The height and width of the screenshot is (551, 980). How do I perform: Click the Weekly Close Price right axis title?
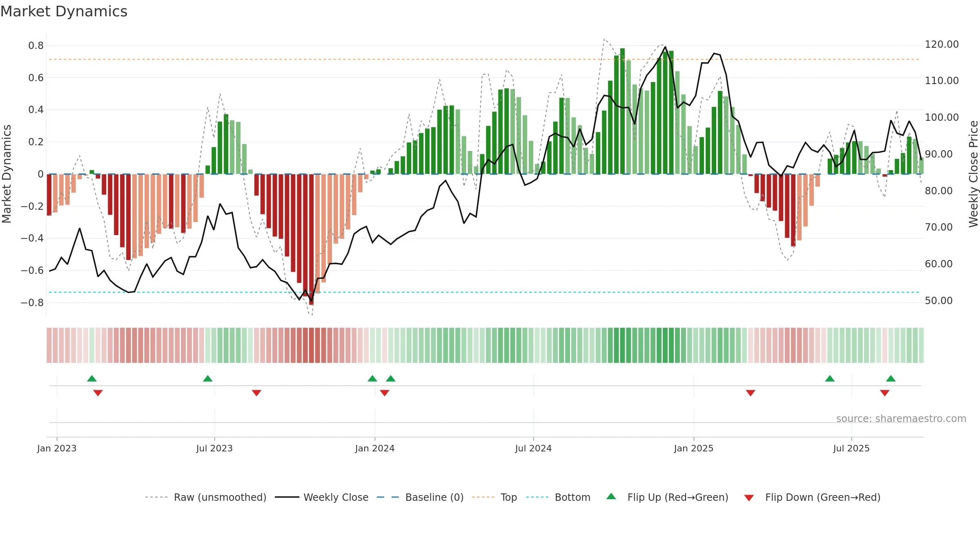[x=973, y=174]
